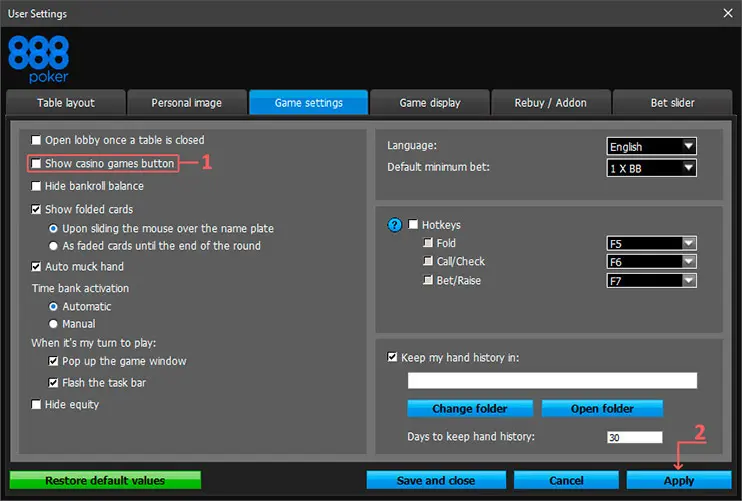Click the When it's my turn to play label
The image size is (742, 501).
coord(94,343)
